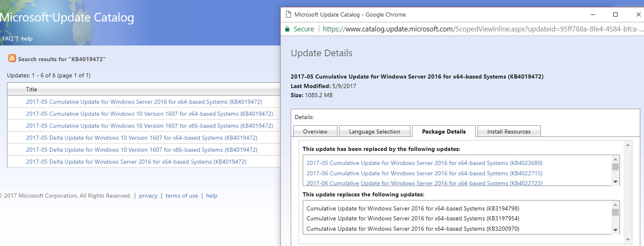Click up arrow of replaced-by list scrollbar
This screenshot has width=644, height=246.
coord(615,159)
